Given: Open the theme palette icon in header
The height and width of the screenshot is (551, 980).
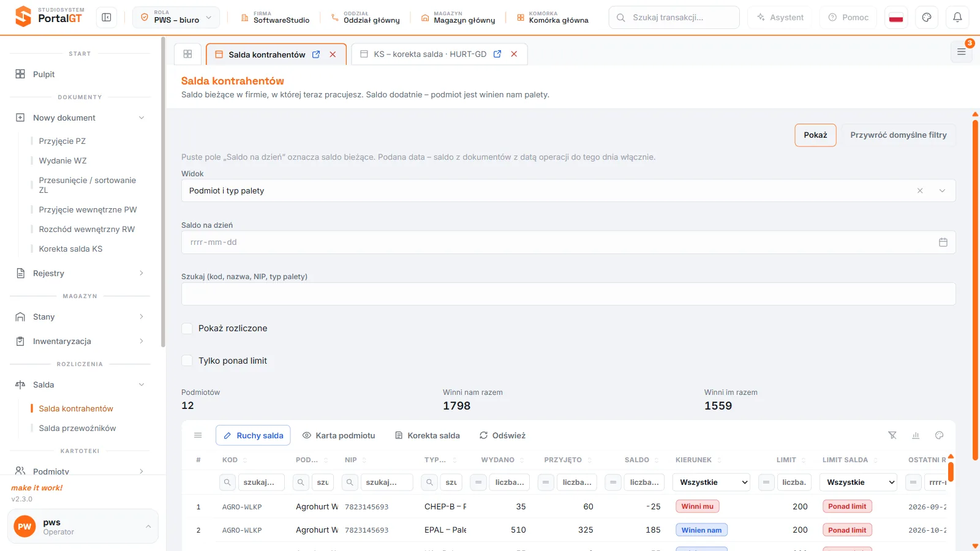Looking at the screenshot, I should coord(927,17).
